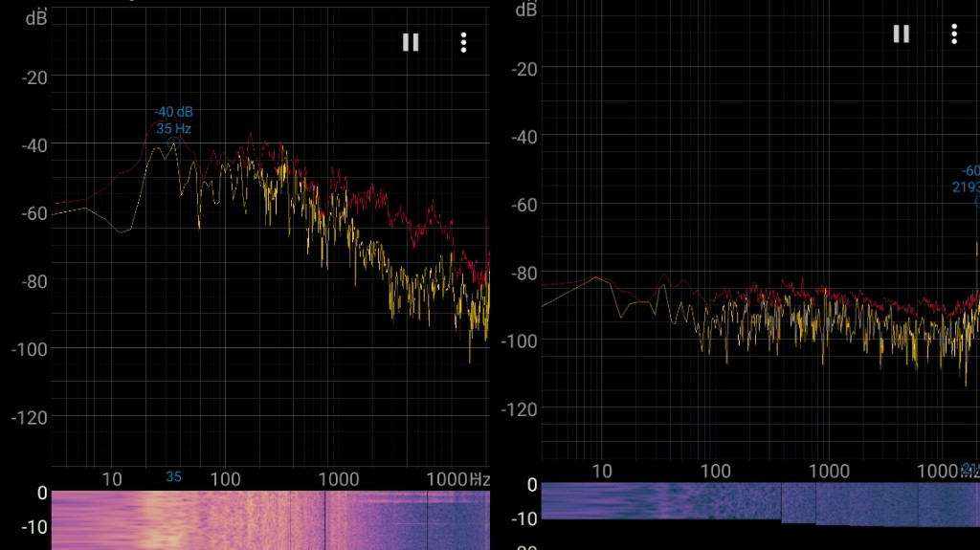Viewport: 980px width, 550px height.
Task: Click the right graph '-80' dB axis label
Action: click(x=523, y=274)
